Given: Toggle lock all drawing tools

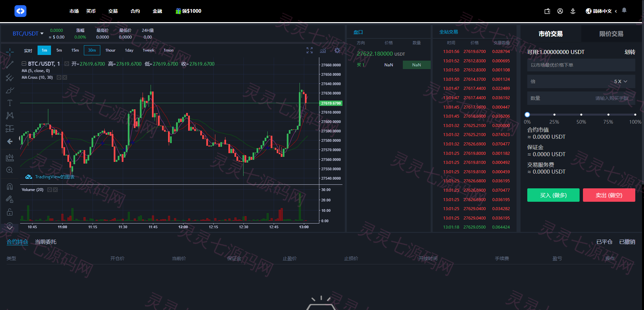Looking at the screenshot, I should tap(10, 212).
